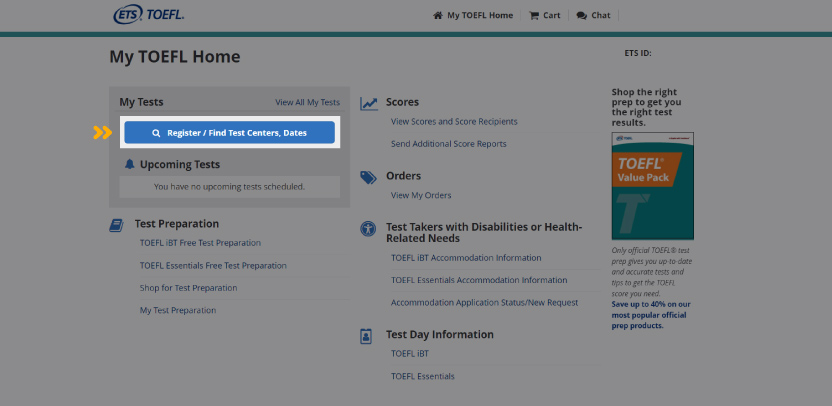
Task: Click Test Takers with Disabilities heading
Action: pos(484,233)
